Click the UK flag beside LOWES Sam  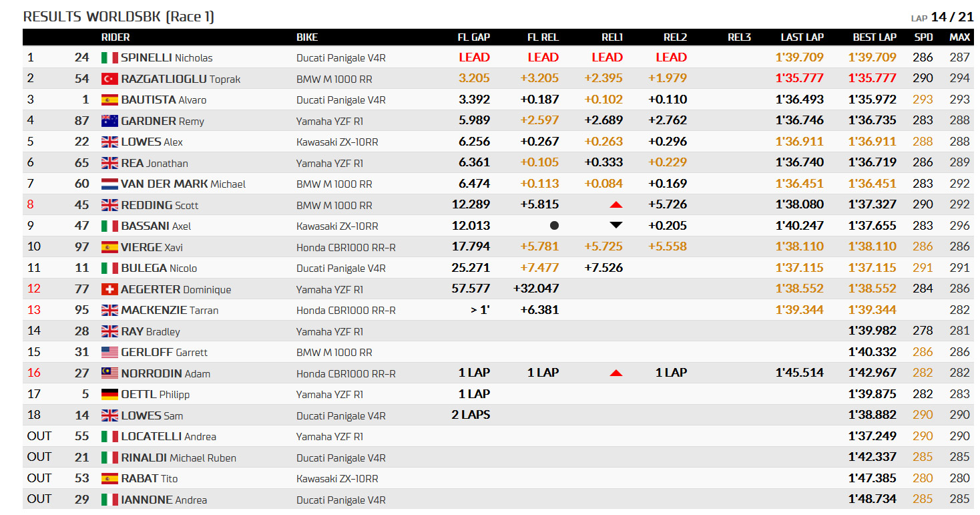coord(109,415)
